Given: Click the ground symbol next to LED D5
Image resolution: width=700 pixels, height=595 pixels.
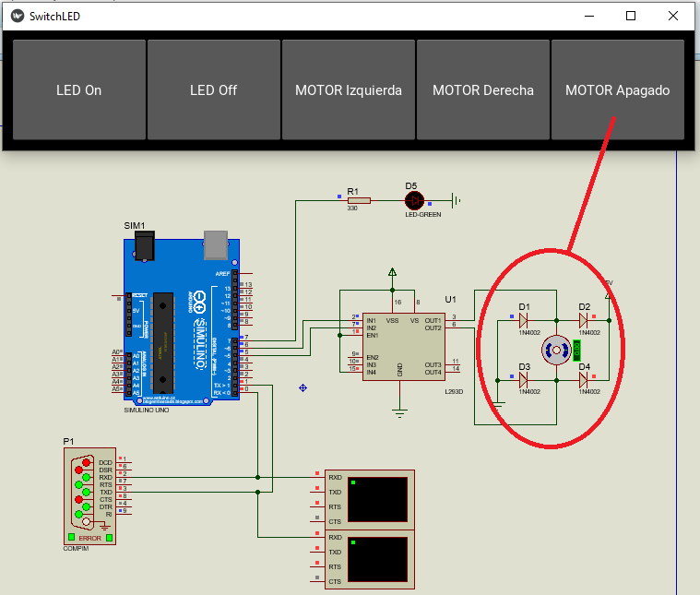Looking at the screenshot, I should tap(456, 200).
